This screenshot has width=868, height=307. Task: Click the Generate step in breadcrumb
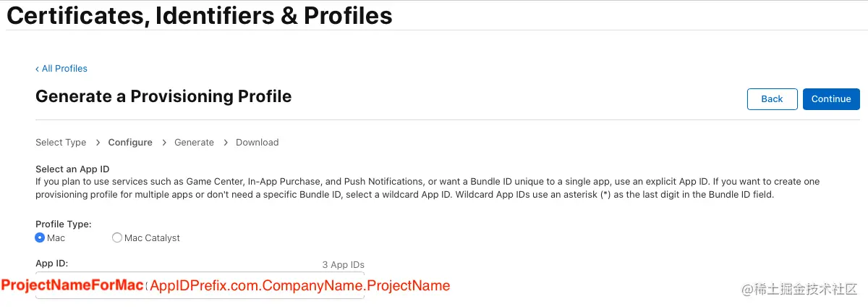[x=194, y=143]
